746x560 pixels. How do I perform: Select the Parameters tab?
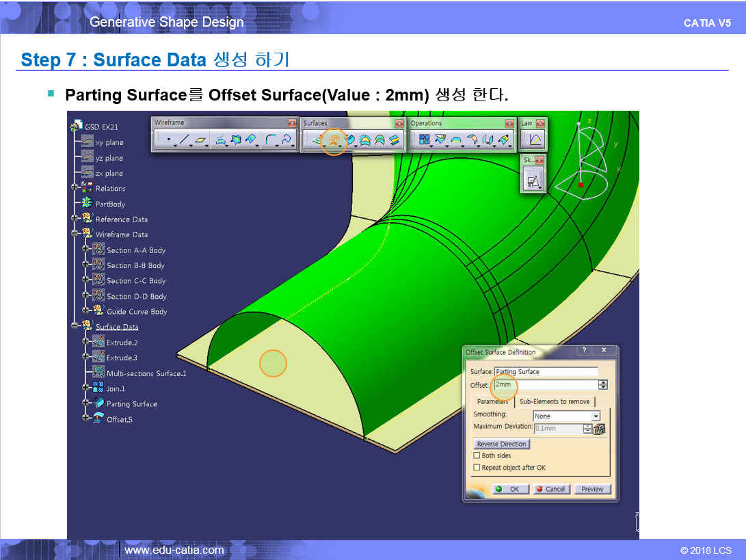(492, 401)
